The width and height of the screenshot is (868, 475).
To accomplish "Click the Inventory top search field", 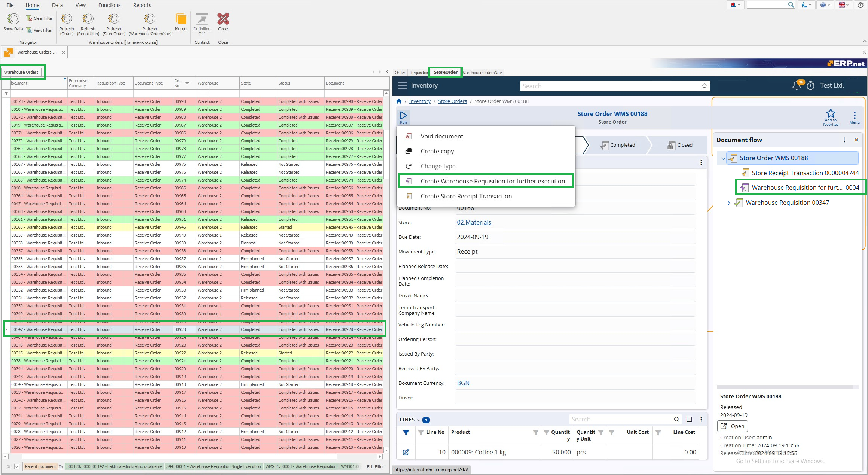I will tap(615, 86).
